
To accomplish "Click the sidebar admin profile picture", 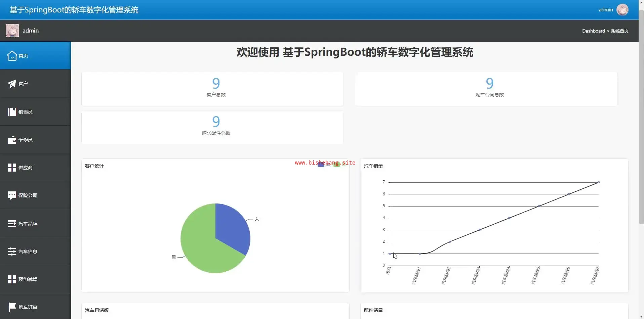I will click(12, 31).
